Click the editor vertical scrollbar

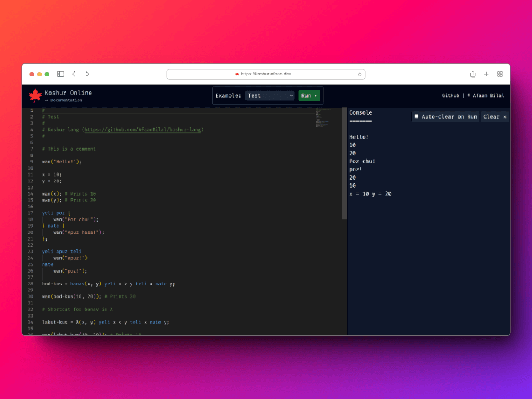click(x=344, y=164)
